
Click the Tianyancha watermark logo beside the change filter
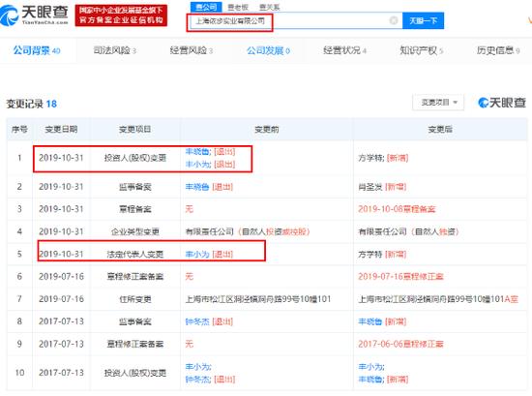[x=502, y=103]
